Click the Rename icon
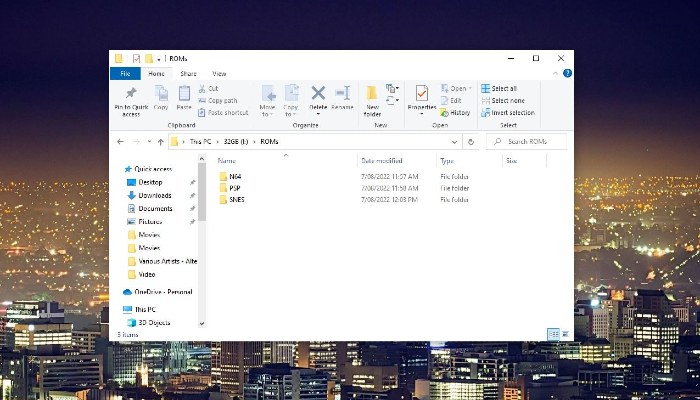The height and width of the screenshot is (400, 700). tap(343, 93)
